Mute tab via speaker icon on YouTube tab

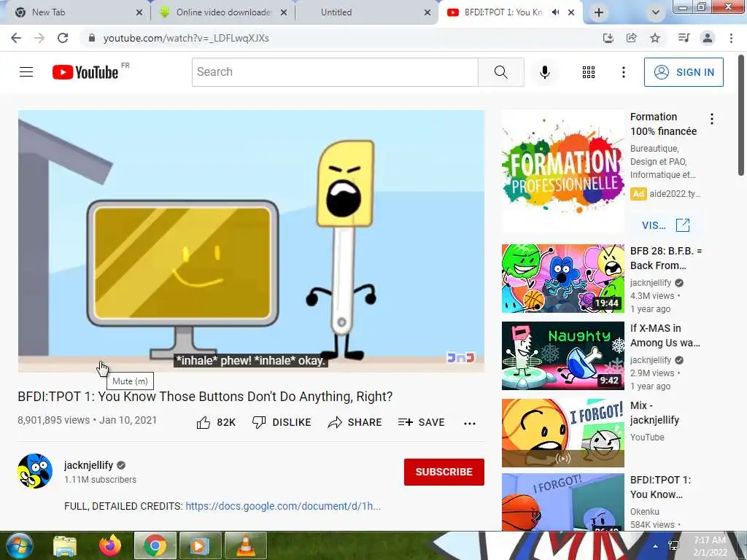(x=555, y=12)
